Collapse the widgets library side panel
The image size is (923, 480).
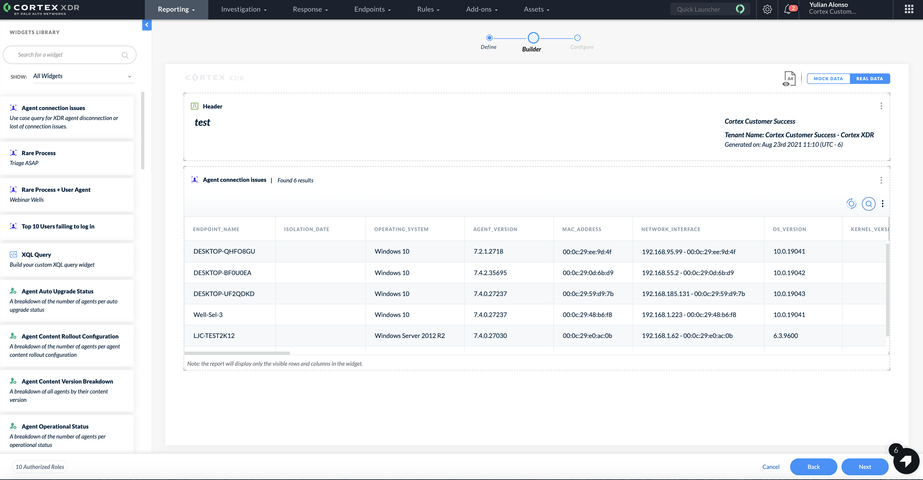tap(147, 25)
